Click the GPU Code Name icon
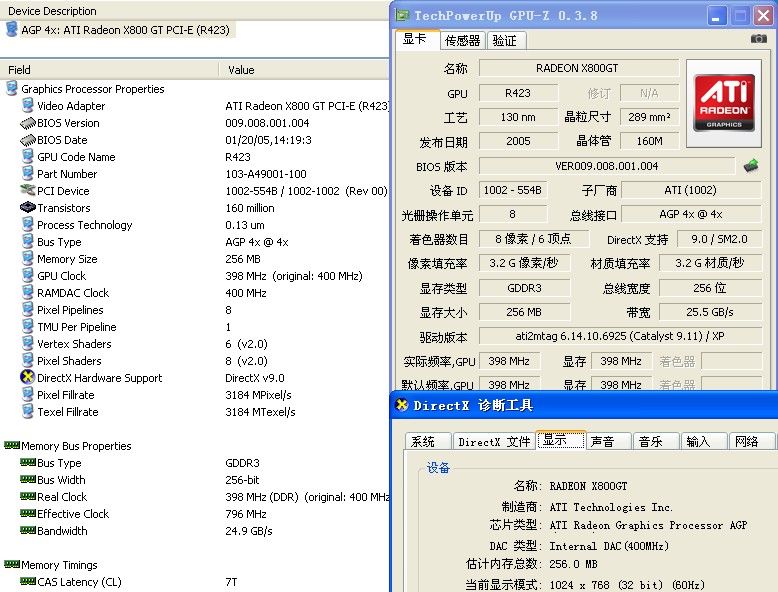This screenshot has height=592, width=778. pos(28,156)
